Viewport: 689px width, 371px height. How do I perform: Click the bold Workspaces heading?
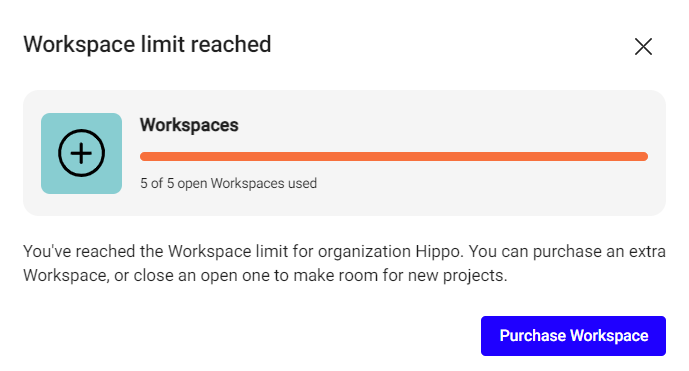pyautogui.click(x=189, y=125)
